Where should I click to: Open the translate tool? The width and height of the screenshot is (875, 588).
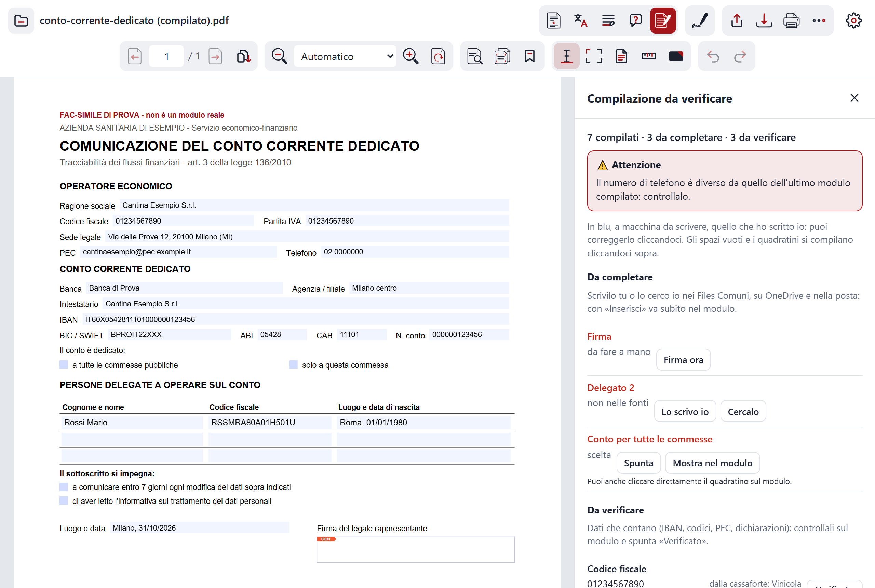click(581, 21)
